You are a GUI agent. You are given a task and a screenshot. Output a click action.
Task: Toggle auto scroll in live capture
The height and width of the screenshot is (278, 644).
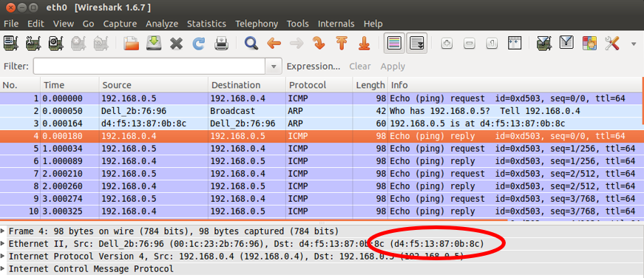[x=417, y=43]
